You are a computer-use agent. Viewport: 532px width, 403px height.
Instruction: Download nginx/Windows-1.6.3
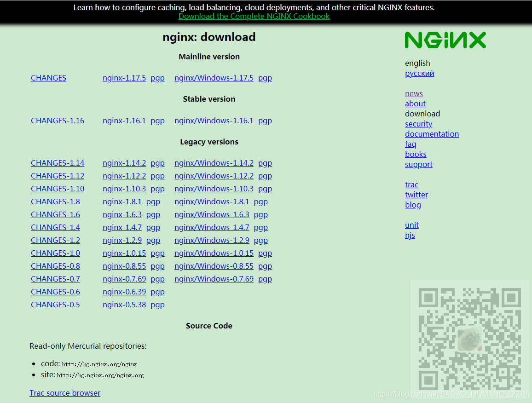pos(212,215)
